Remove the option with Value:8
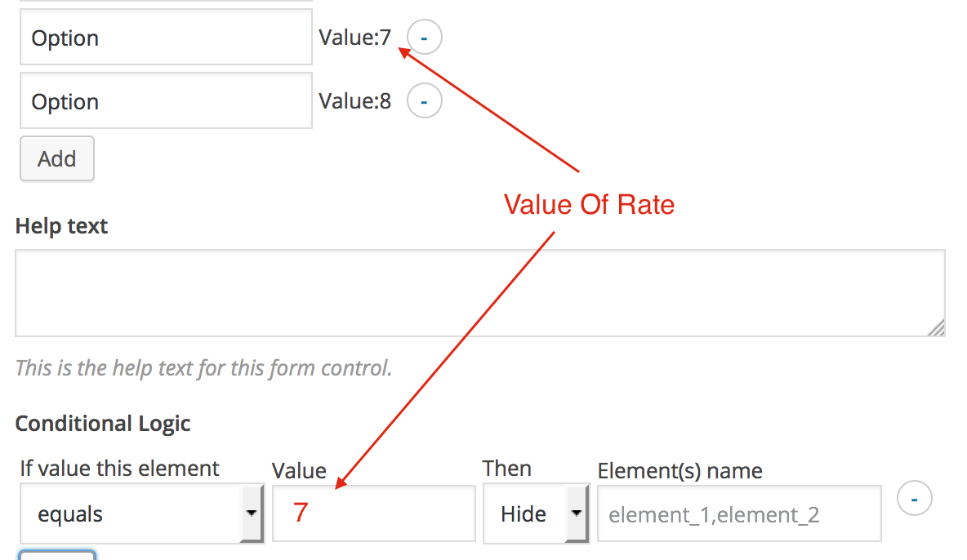The image size is (967, 560). [x=424, y=102]
